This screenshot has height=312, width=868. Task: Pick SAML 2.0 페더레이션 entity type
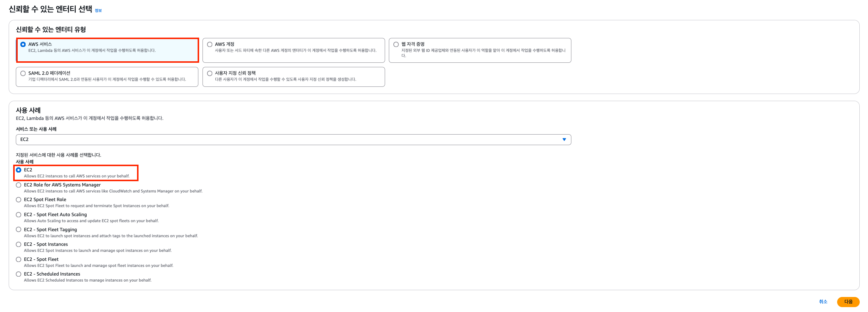[x=23, y=73]
